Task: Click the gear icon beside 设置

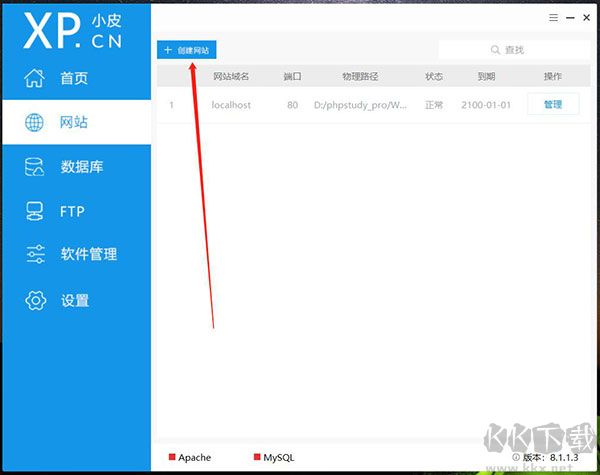Action: 36,300
